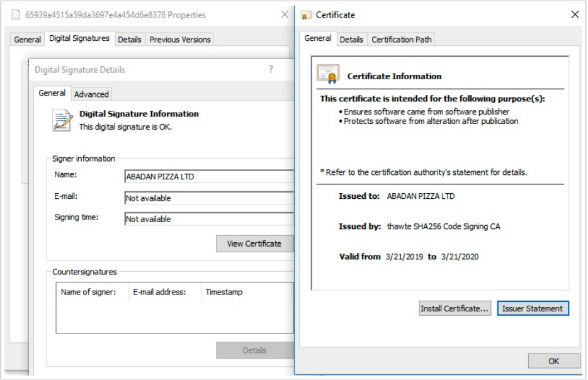Image resolution: width=588 pixels, height=380 pixels.
Task: Click the Digital Signature Information heading
Action: tap(139, 114)
